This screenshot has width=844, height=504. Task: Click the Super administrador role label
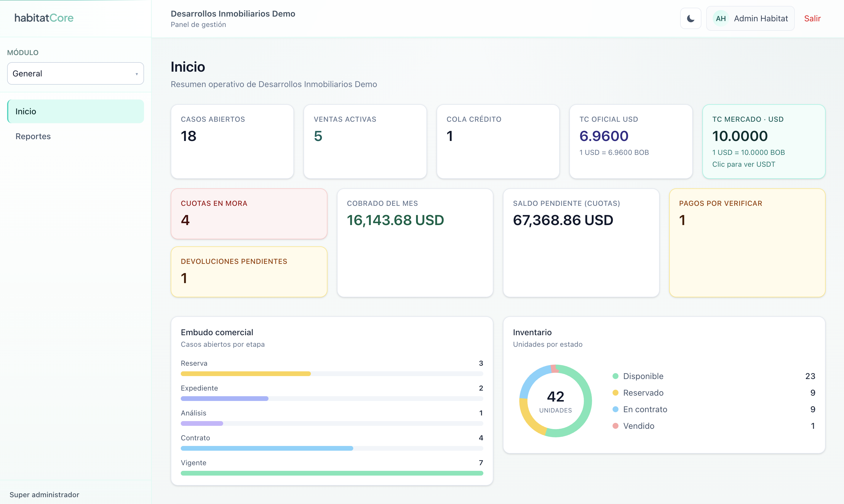tap(44, 495)
